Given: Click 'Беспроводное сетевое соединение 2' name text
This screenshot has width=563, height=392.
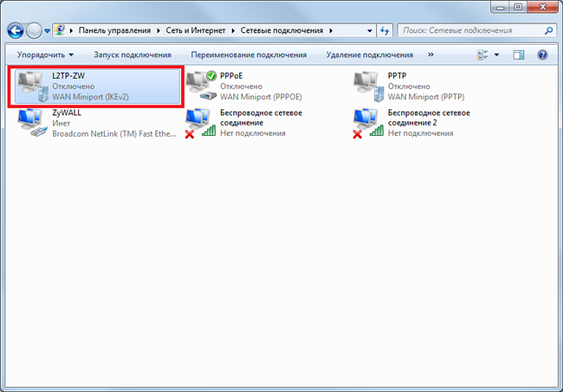Looking at the screenshot, I should [x=429, y=118].
